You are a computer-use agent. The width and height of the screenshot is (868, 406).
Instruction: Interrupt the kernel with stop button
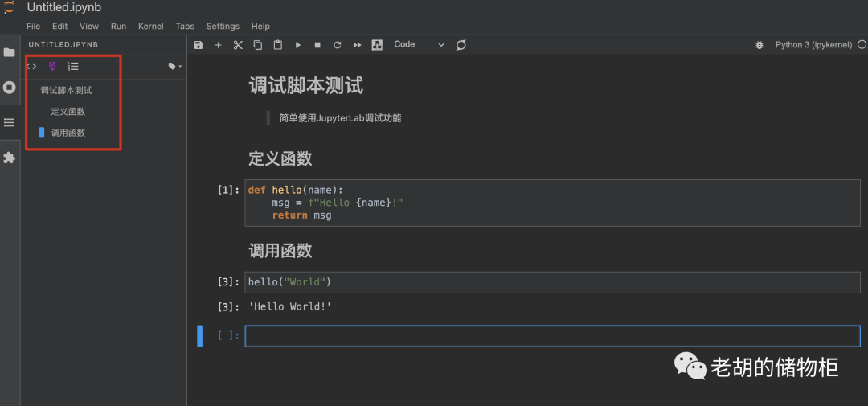pos(317,45)
